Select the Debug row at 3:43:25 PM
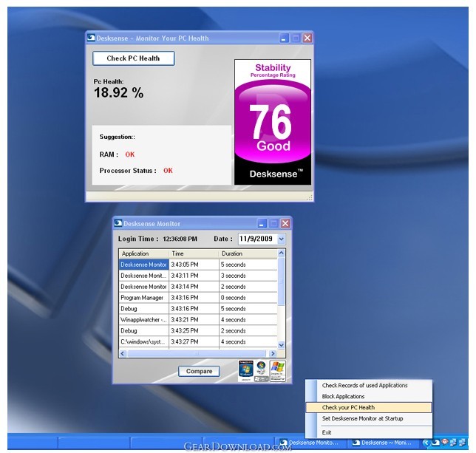This screenshot has width=476, height=453. tap(198, 331)
